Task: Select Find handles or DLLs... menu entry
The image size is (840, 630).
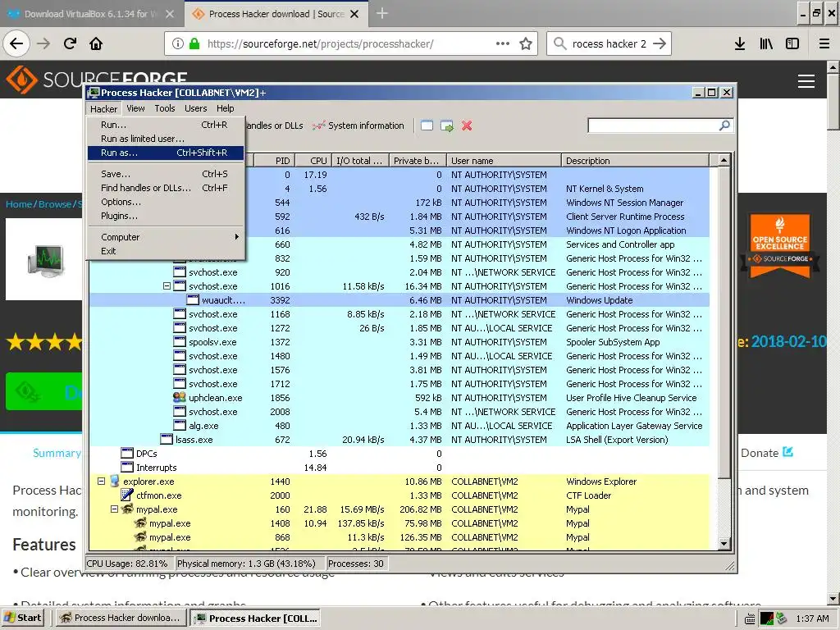Action: coord(166,188)
